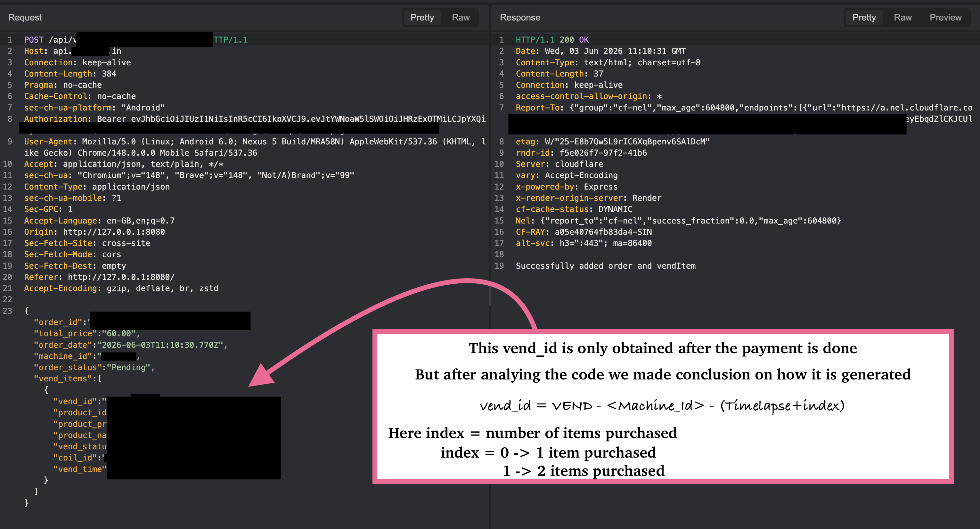Select the User-Agent Mozilla/5.0 line
This screenshot has width=980, height=529.
(255, 147)
